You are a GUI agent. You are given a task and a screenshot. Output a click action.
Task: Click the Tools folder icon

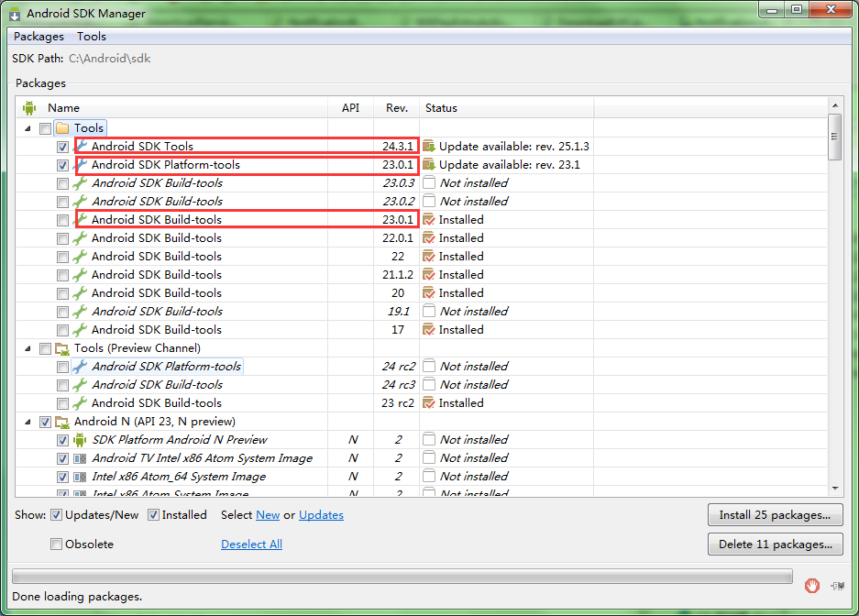pos(62,128)
